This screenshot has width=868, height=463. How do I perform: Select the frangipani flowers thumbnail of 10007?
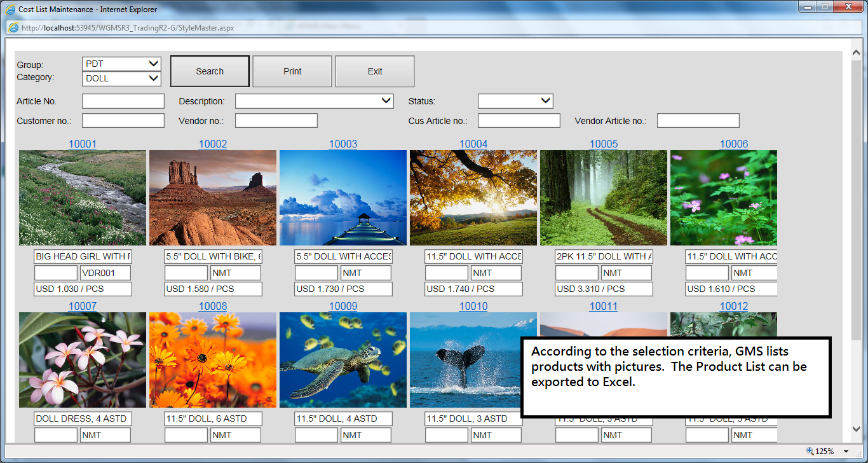click(x=83, y=360)
